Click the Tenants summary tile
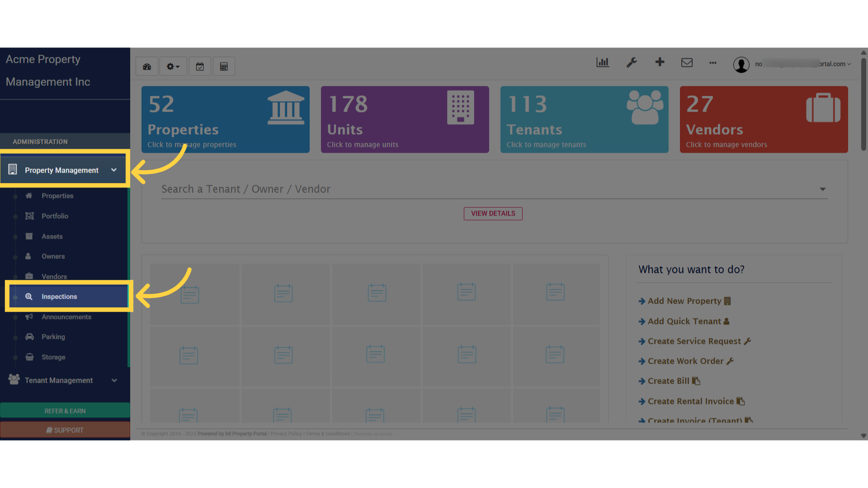The width and height of the screenshot is (868, 488). pyautogui.click(x=584, y=119)
